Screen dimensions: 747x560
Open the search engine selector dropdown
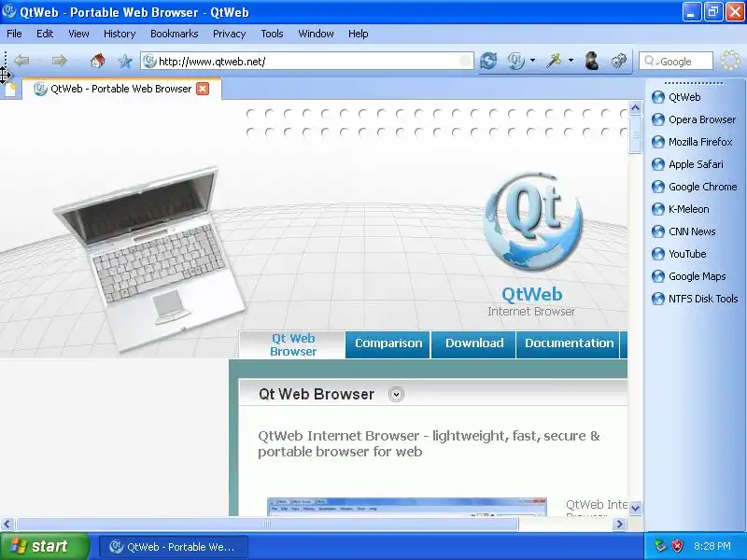[x=651, y=61]
